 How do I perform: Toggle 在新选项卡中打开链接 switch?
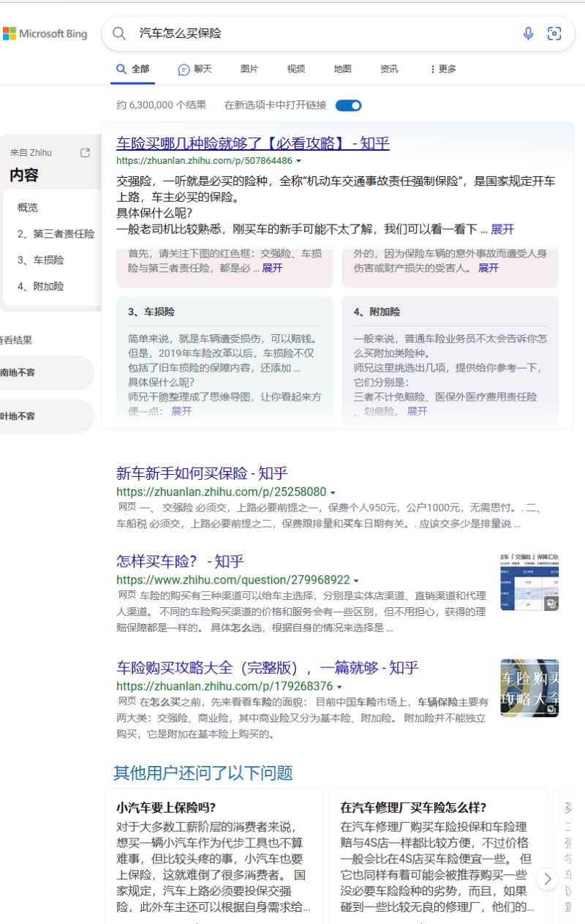click(348, 105)
